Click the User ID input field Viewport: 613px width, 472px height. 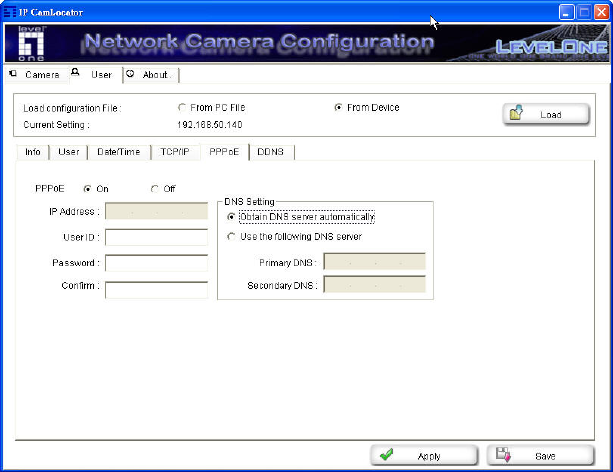click(x=156, y=237)
